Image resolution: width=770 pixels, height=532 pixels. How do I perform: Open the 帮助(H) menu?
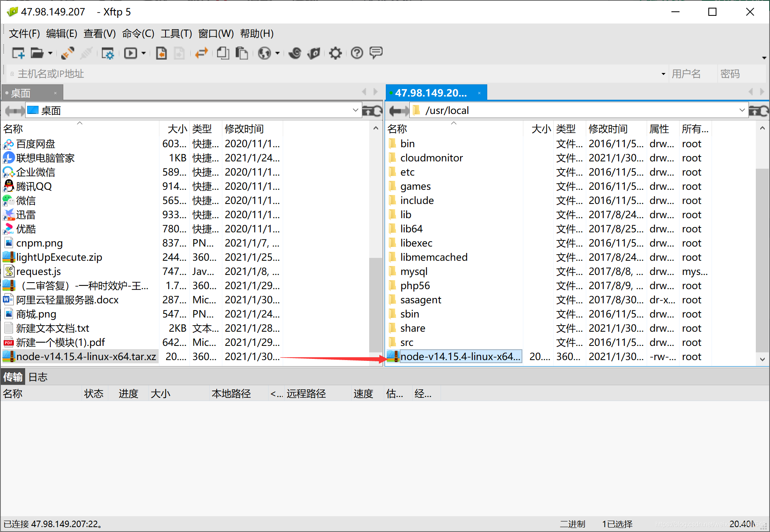[257, 34]
